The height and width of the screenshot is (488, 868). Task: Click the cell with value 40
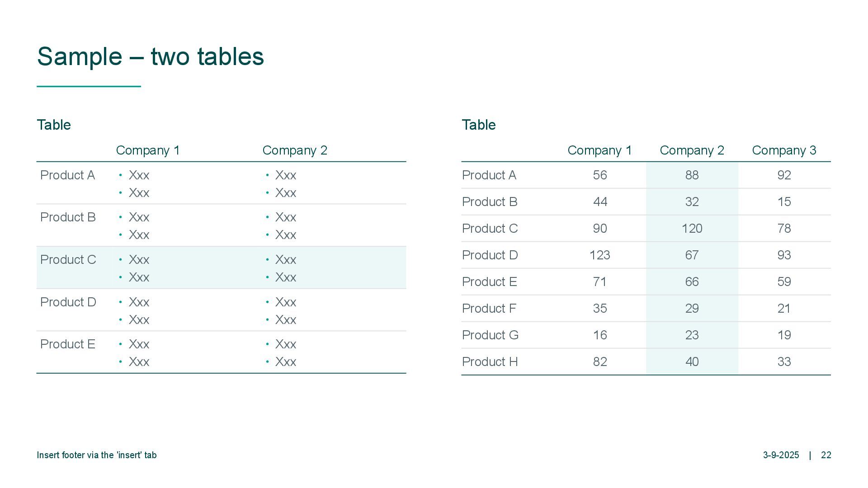[692, 362]
